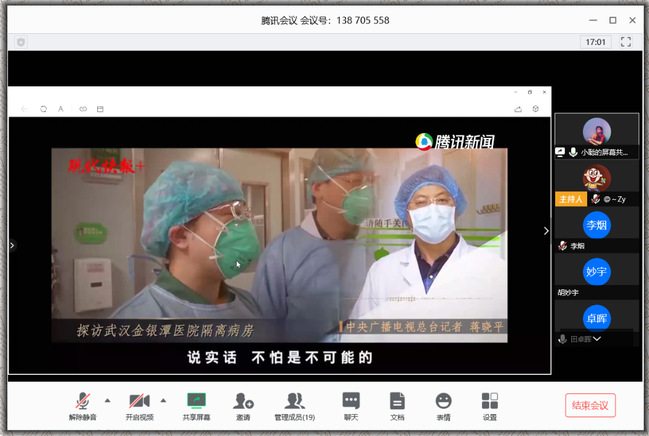
Task: Click the red 结束会议 button
Action: coord(590,405)
